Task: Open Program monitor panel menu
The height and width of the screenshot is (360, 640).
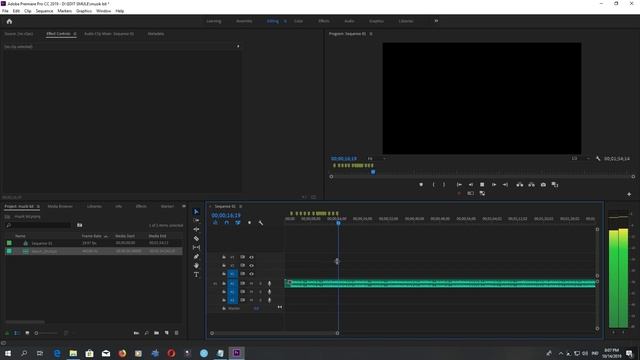Action: [371, 34]
